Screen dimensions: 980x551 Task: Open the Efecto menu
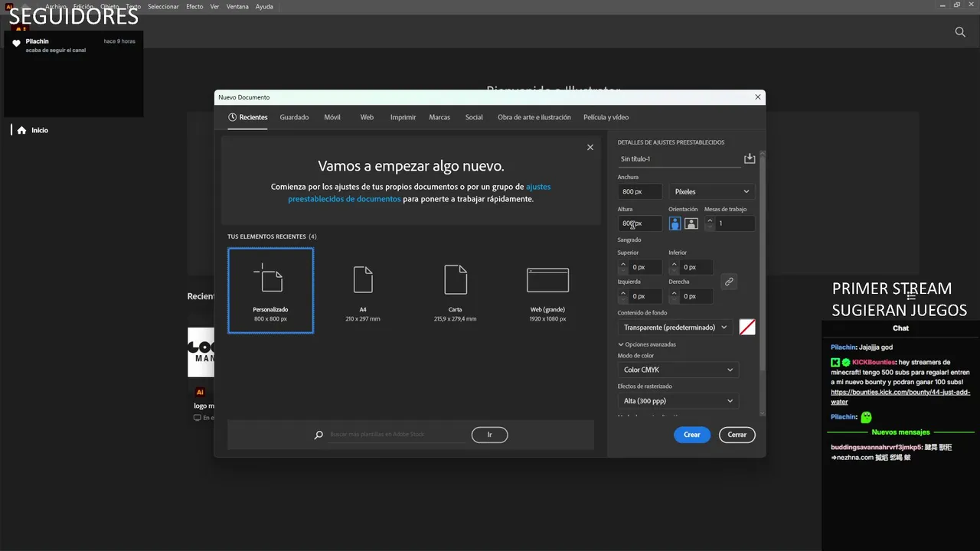tap(194, 6)
